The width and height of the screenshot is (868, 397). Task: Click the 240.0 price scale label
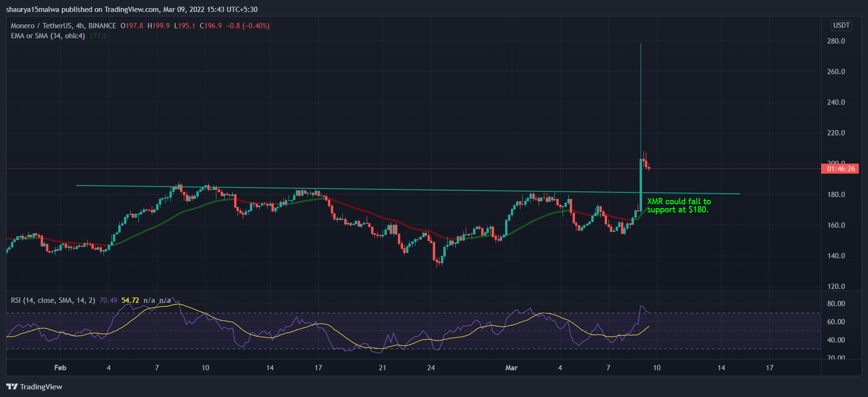coord(836,102)
